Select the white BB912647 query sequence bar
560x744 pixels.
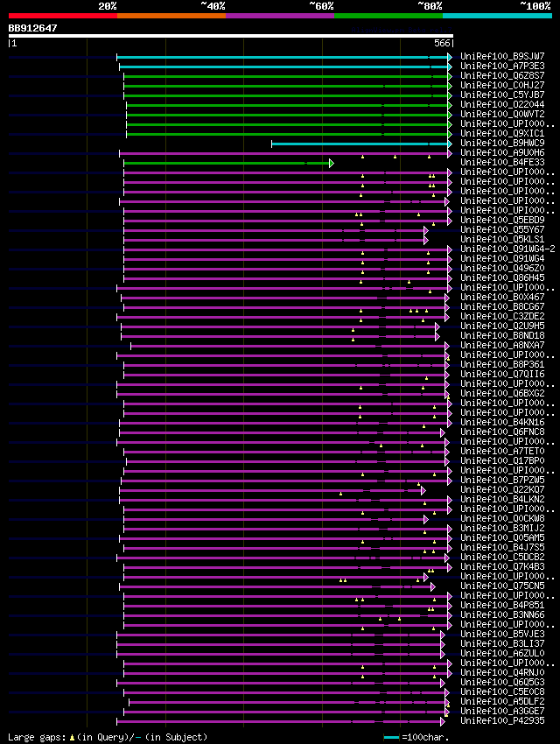point(231,36)
